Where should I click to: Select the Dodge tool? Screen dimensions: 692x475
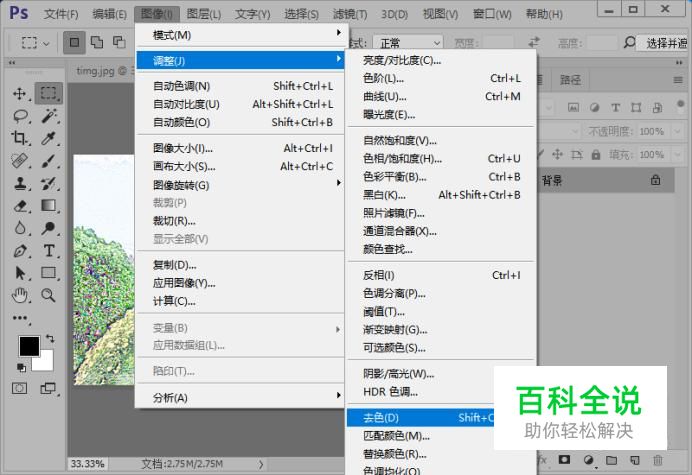click(49, 228)
